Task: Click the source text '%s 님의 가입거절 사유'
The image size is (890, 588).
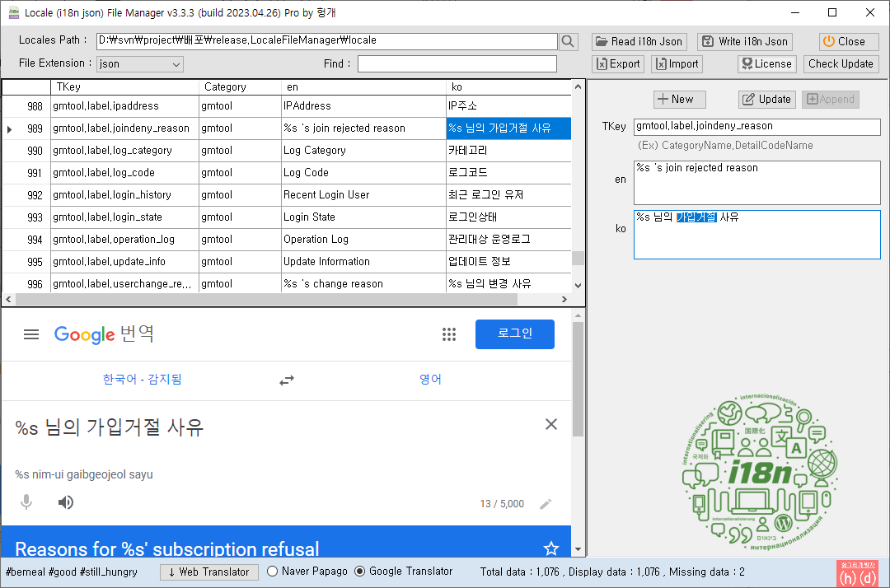Action: click(109, 427)
